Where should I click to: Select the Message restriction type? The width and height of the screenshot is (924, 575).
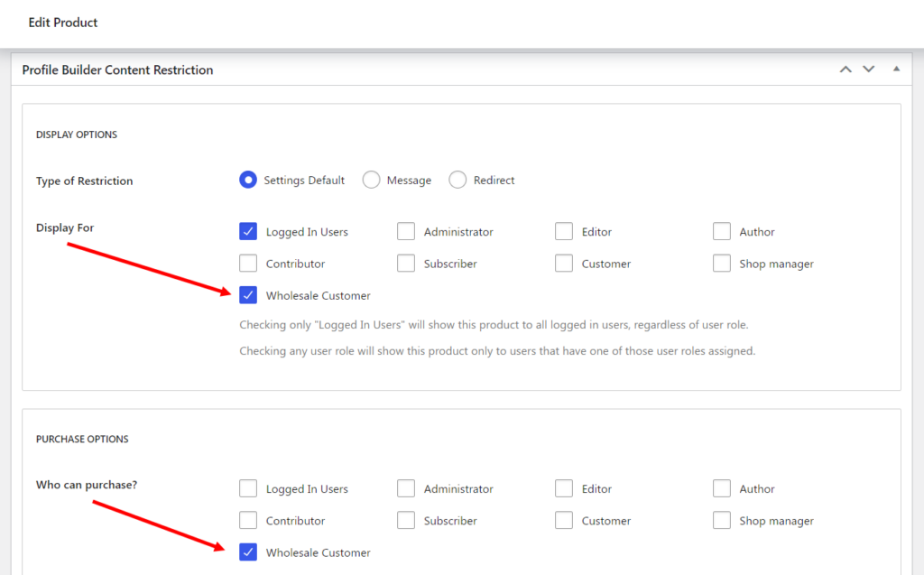click(x=371, y=180)
